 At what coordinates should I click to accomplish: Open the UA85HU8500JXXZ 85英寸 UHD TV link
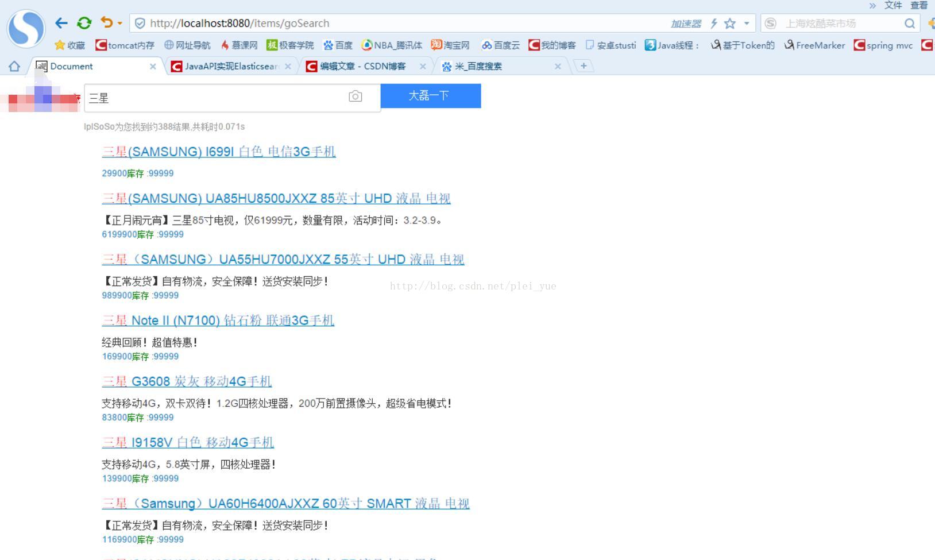tap(276, 199)
